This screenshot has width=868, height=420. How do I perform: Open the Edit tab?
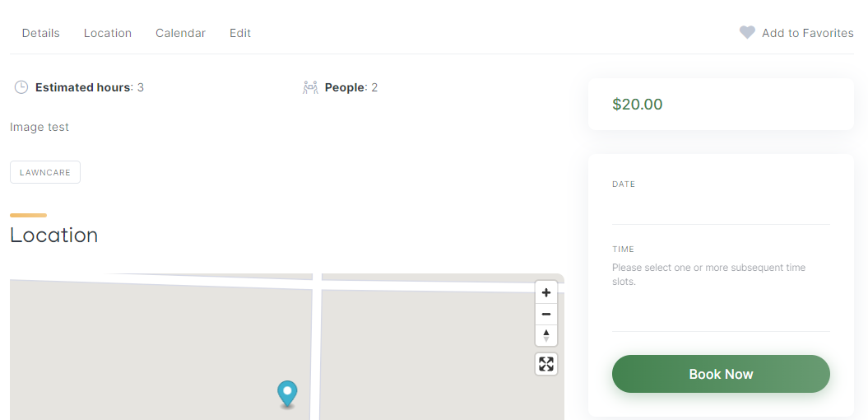point(240,33)
